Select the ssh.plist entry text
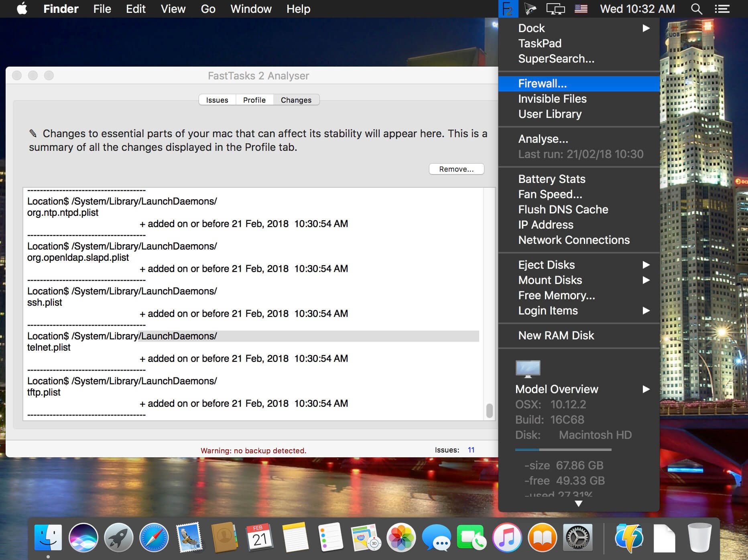 [45, 302]
